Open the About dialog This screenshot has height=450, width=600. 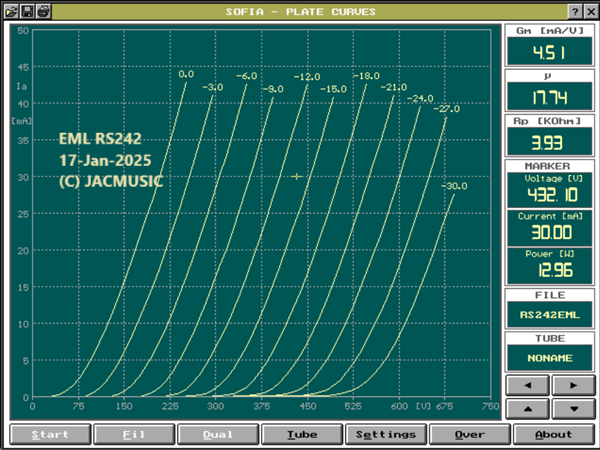[553, 434]
